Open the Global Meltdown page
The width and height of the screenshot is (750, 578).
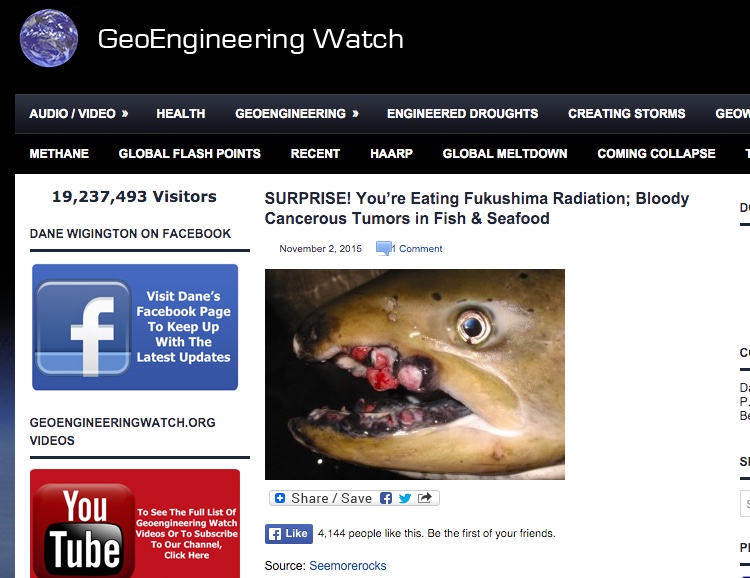(x=505, y=154)
